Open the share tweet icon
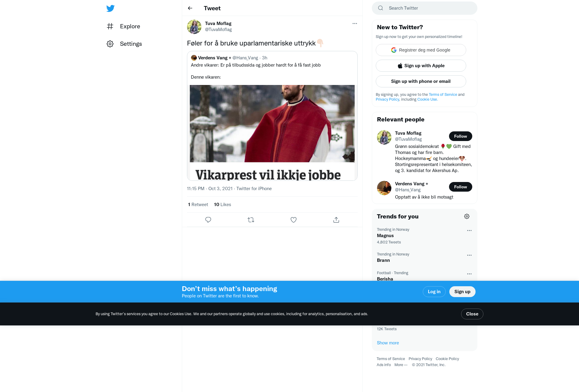This screenshot has height=392, width=579. pyautogui.click(x=336, y=220)
